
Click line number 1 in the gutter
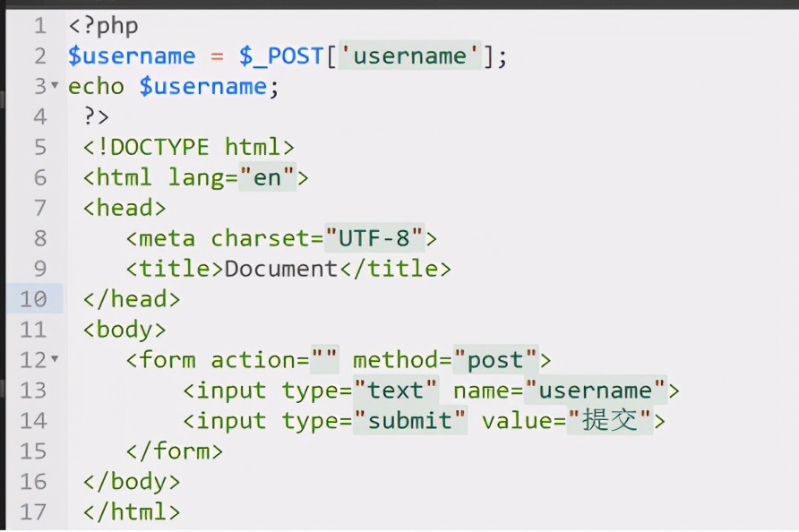pyautogui.click(x=39, y=25)
